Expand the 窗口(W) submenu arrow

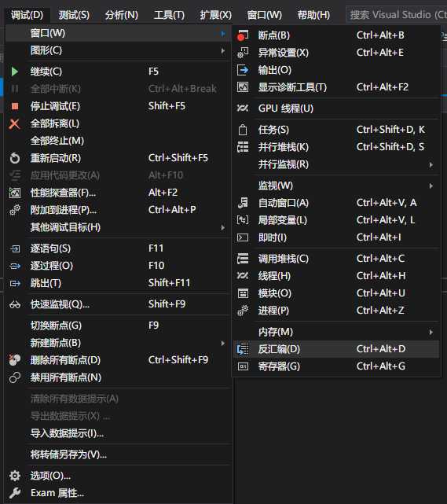click(x=223, y=34)
